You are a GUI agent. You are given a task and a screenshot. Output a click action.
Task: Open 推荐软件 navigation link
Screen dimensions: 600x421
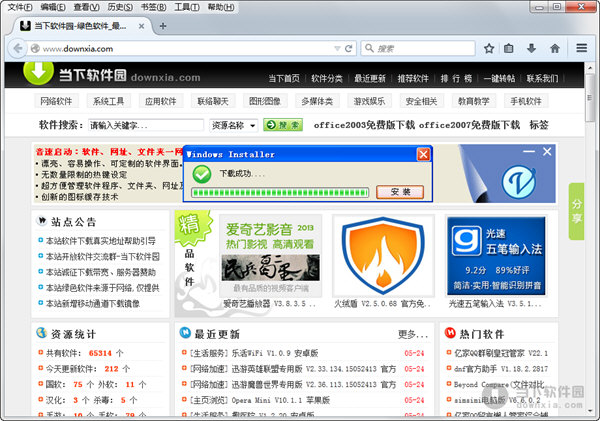[413, 78]
